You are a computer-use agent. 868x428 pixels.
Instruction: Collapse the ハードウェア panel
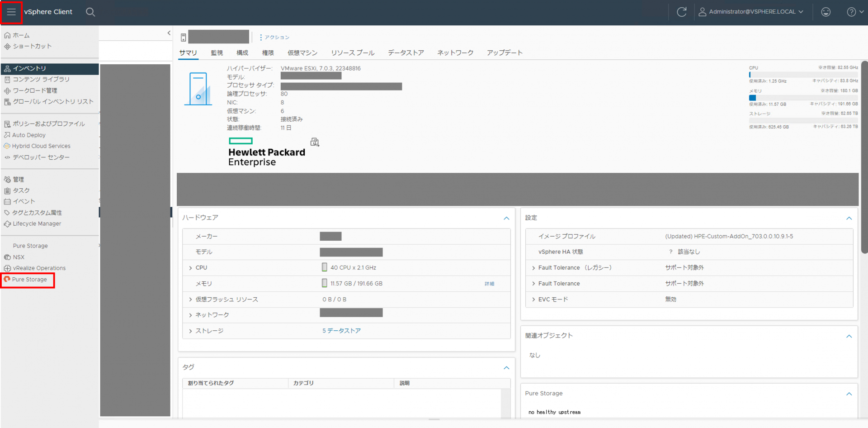pos(506,218)
